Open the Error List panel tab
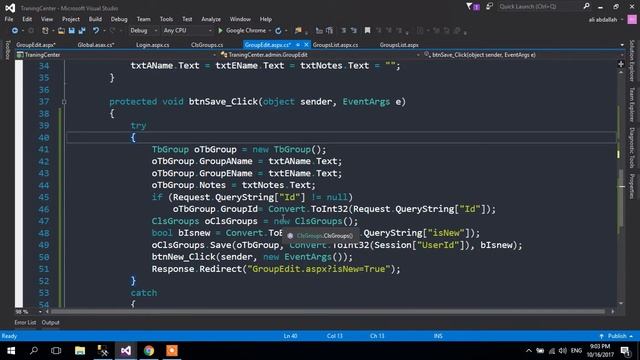 (25, 322)
